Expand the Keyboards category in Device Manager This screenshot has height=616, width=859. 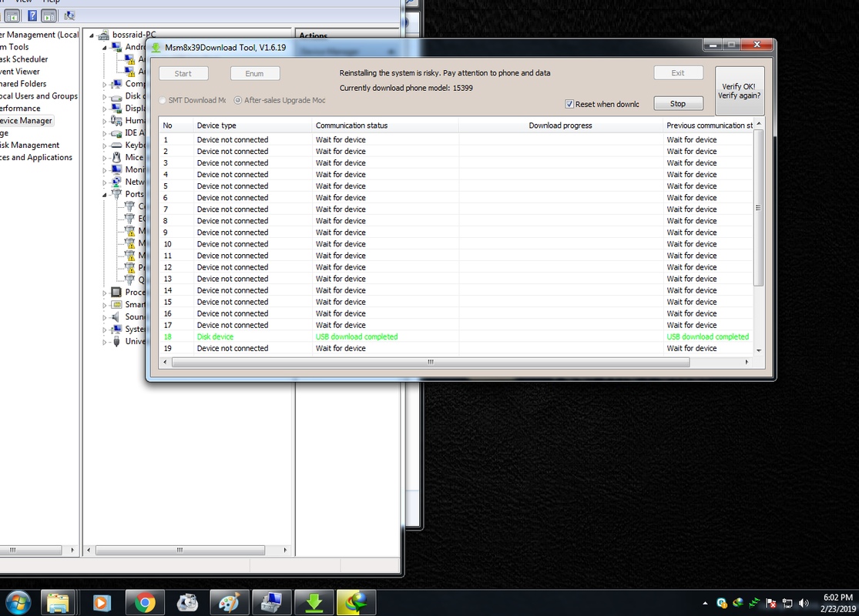(104, 146)
